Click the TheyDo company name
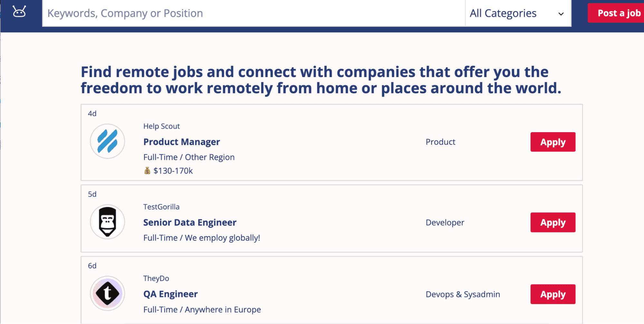 [x=156, y=278]
